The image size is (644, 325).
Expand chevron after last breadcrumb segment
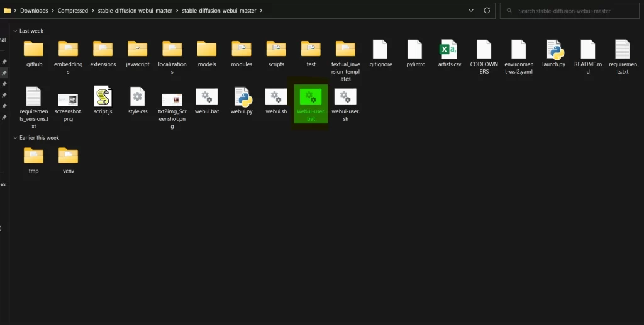(261, 11)
